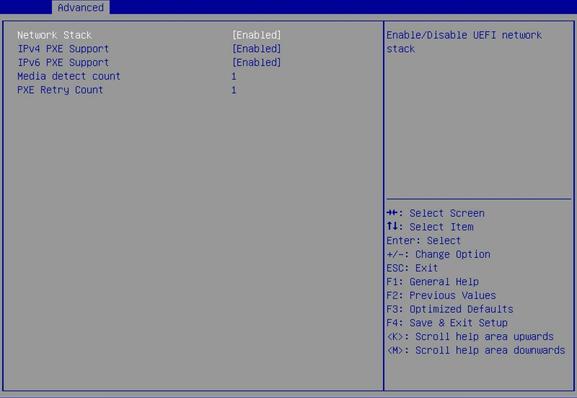
Task: Click the +/-: Change Option help entry
Action: click(x=438, y=254)
